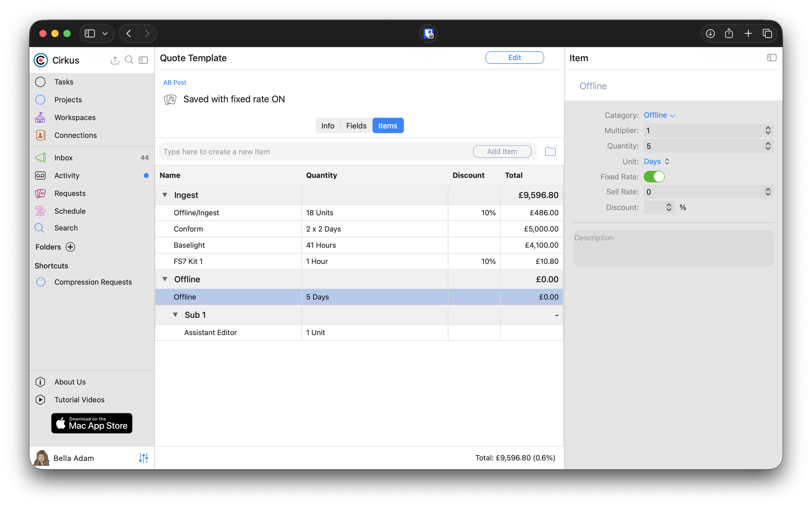Click the Edit button
Image resolution: width=812 pixels, height=508 pixels.
tap(514, 58)
